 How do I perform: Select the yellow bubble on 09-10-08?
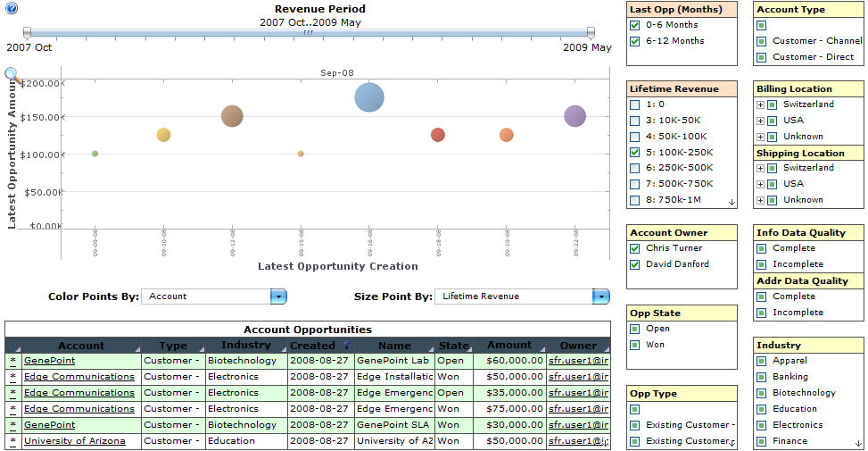(163, 135)
